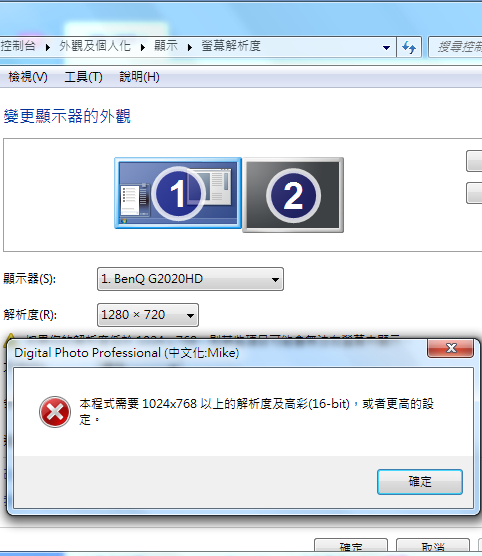Click the red error icon in dialog
482x556 pixels.
pyautogui.click(x=55, y=412)
